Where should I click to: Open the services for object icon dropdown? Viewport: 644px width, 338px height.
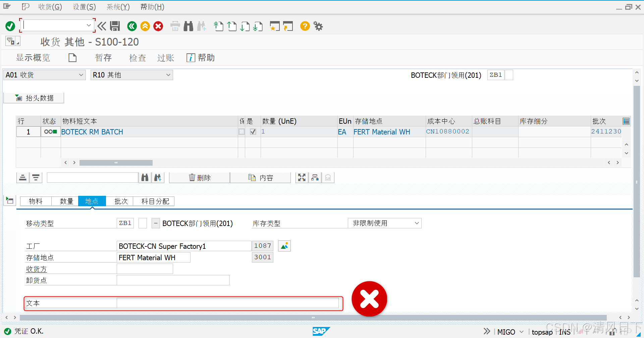13,41
